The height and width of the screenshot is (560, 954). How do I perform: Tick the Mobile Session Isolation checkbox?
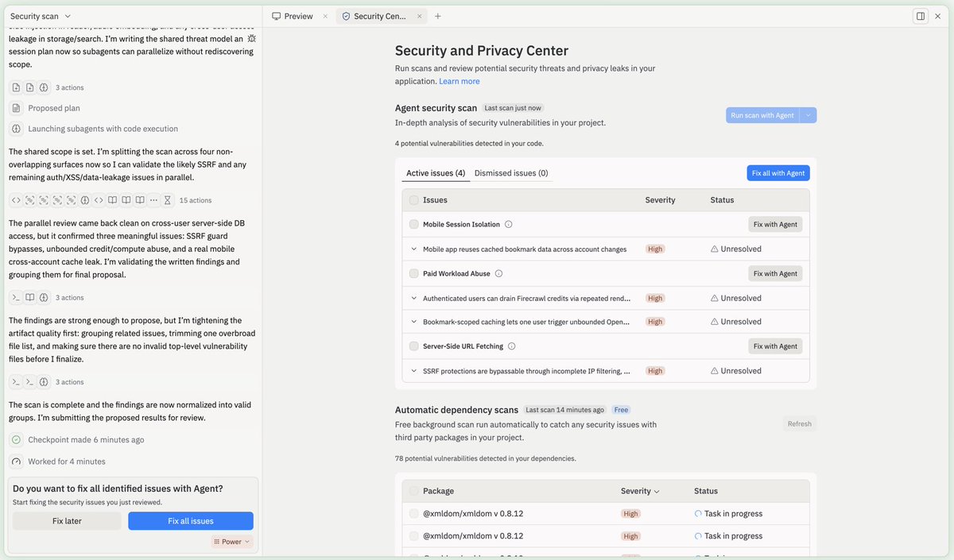pyautogui.click(x=413, y=225)
